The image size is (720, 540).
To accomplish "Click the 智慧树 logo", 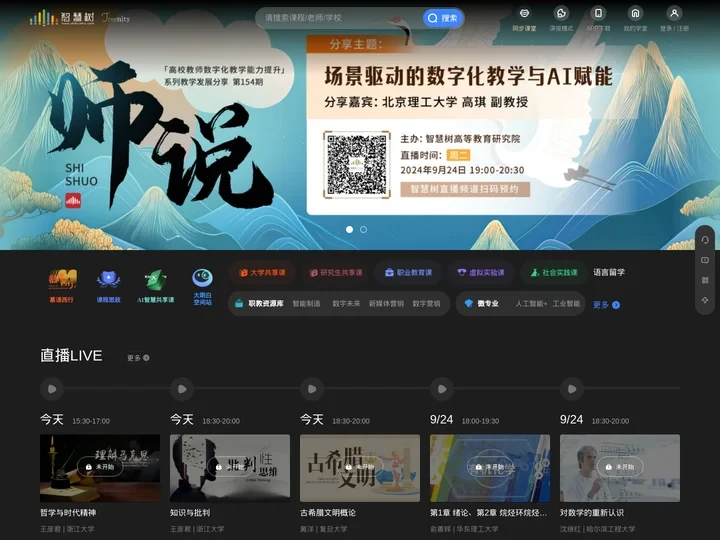I will (62, 18).
